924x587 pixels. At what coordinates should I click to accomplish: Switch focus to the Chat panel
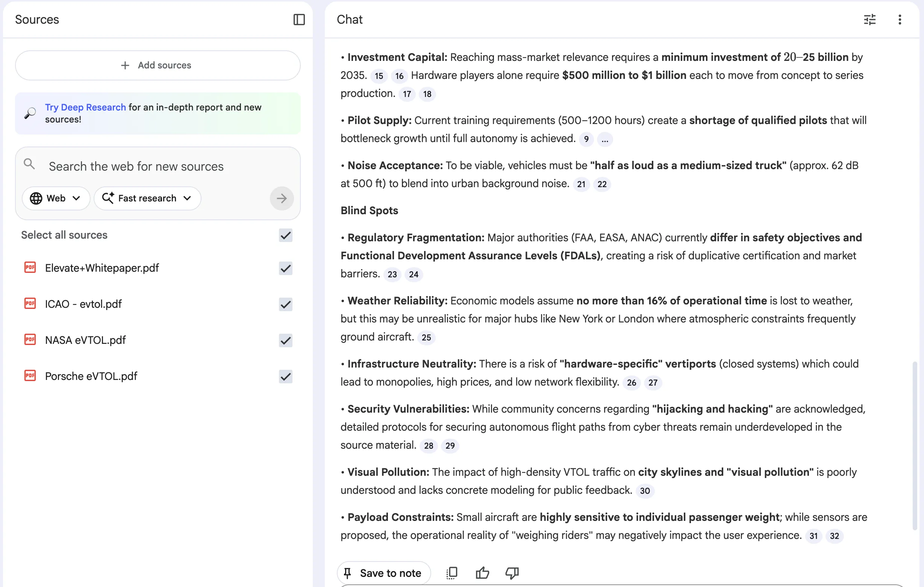pyautogui.click(x=349, y=20)
